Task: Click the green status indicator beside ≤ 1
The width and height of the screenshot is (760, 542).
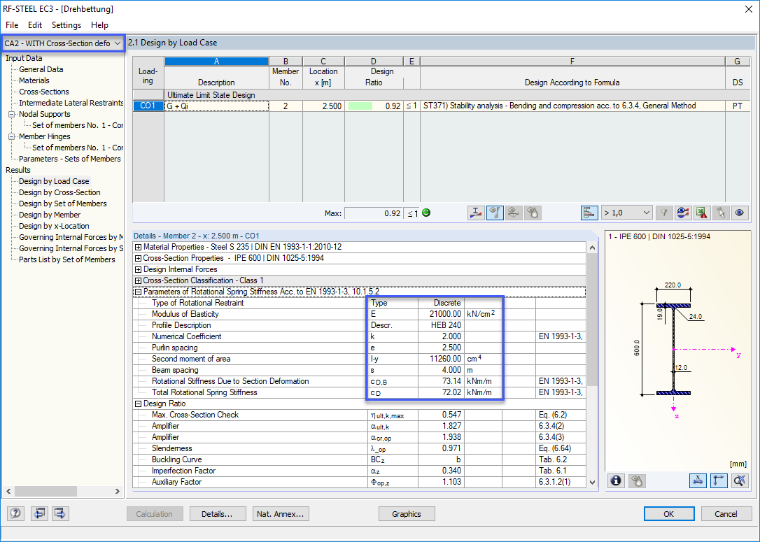Action: (x=427, y=213)
